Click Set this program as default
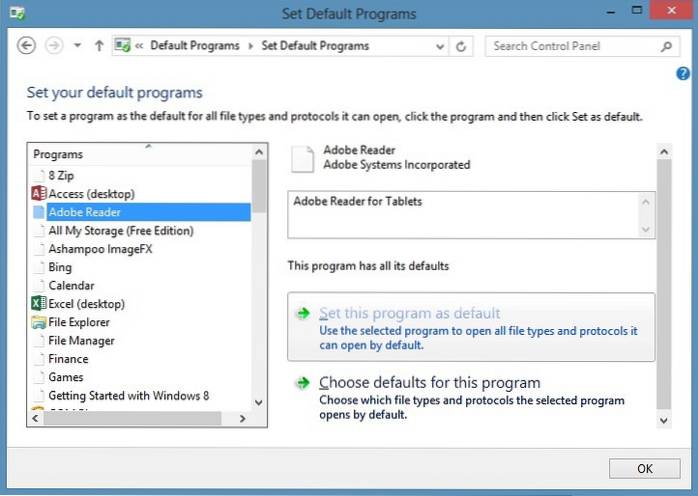This screenshot has width=698, height=496. pyautogui.click(x=409, y=313)
